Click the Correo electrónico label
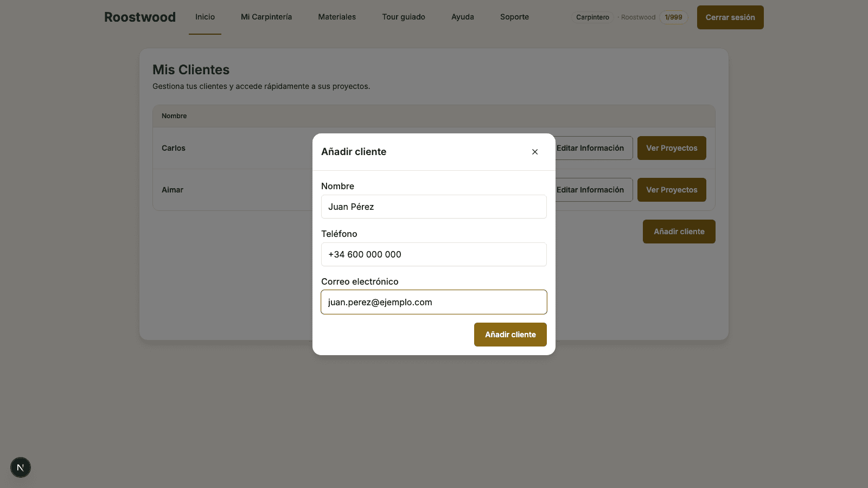Screen dimensions: 868x488 360,281
